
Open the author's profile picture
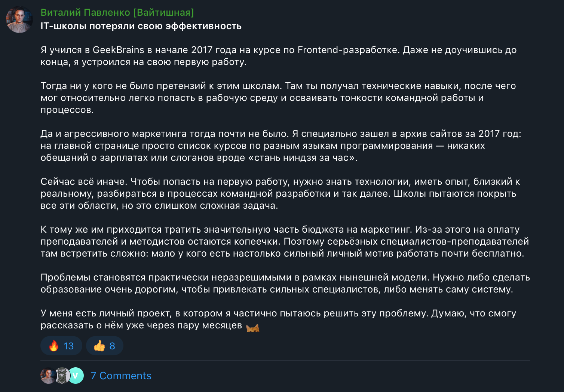point(19,19)
